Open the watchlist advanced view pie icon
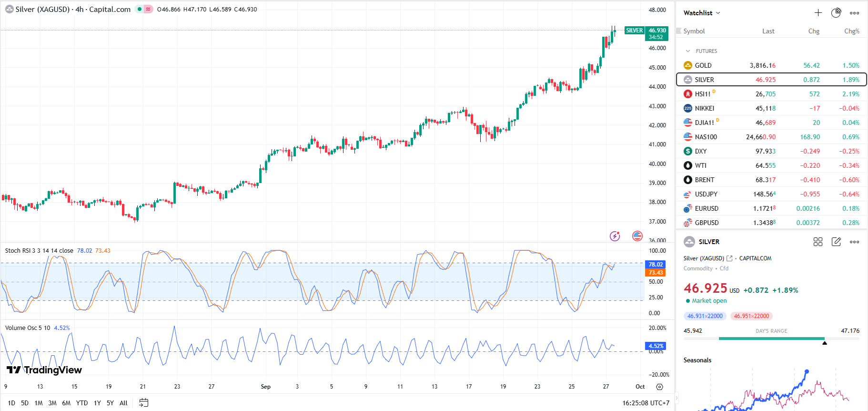The width and height of the screenshot is (868, 411). pos(836,13)
